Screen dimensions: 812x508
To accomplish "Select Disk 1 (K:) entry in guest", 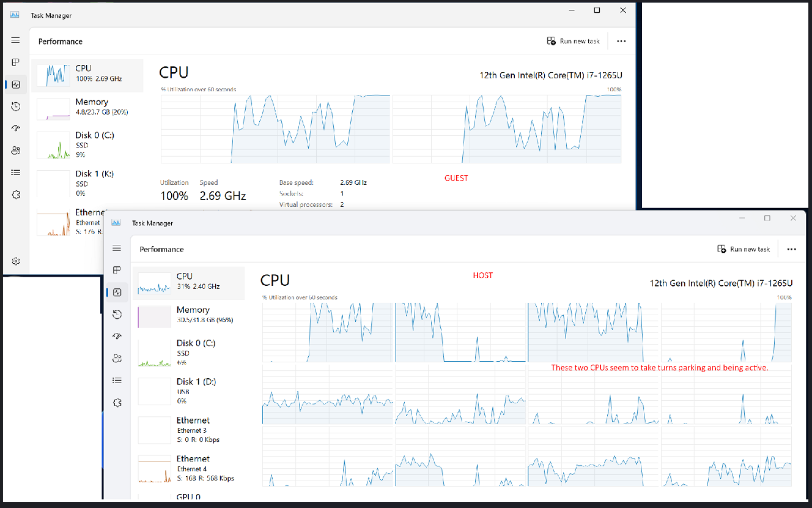I will click(x=87, y=183).
